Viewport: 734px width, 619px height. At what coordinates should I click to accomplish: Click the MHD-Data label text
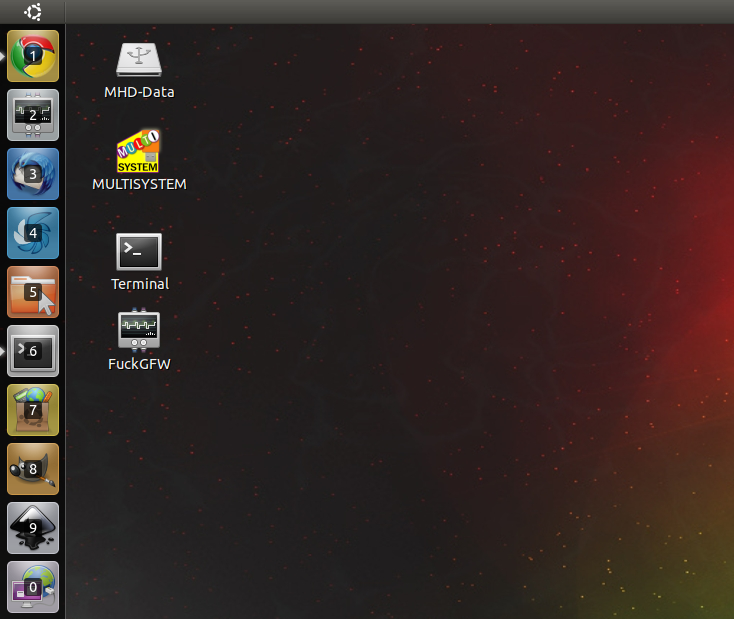139,92
